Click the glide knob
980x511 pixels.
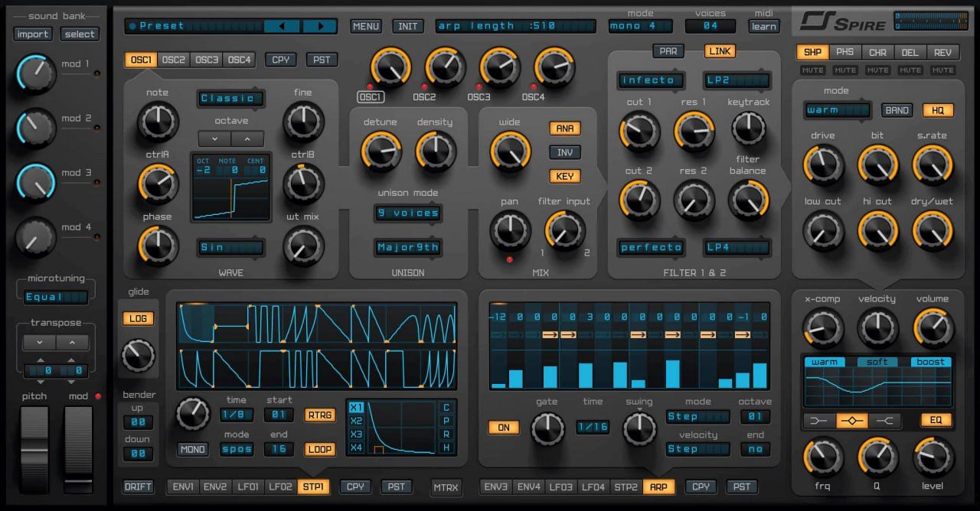click(x=139, y=355)
